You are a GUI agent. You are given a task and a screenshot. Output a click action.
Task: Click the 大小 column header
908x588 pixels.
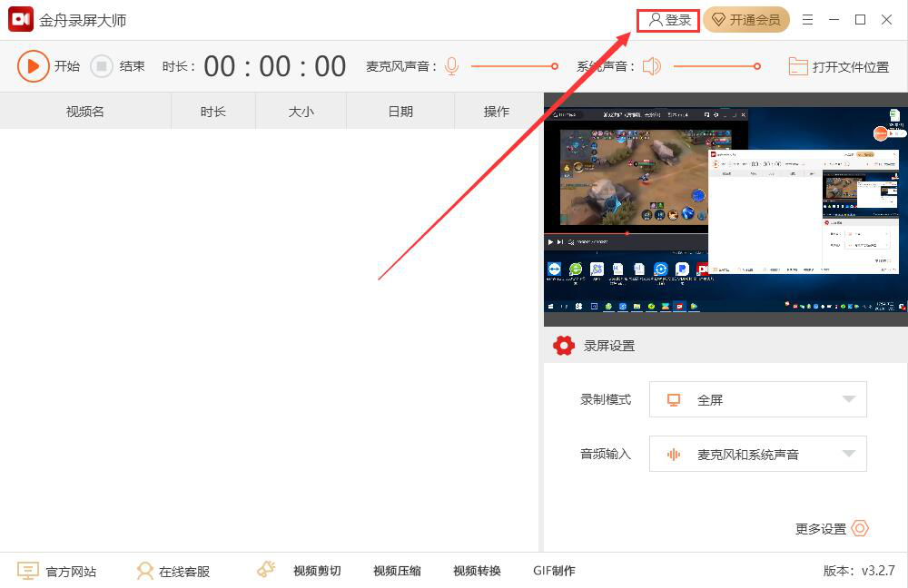click(301, 111)
